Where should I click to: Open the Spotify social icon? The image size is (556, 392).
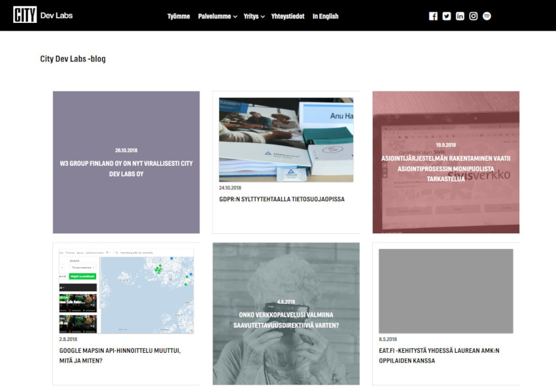pyautogui.click(x=487, y=16)
